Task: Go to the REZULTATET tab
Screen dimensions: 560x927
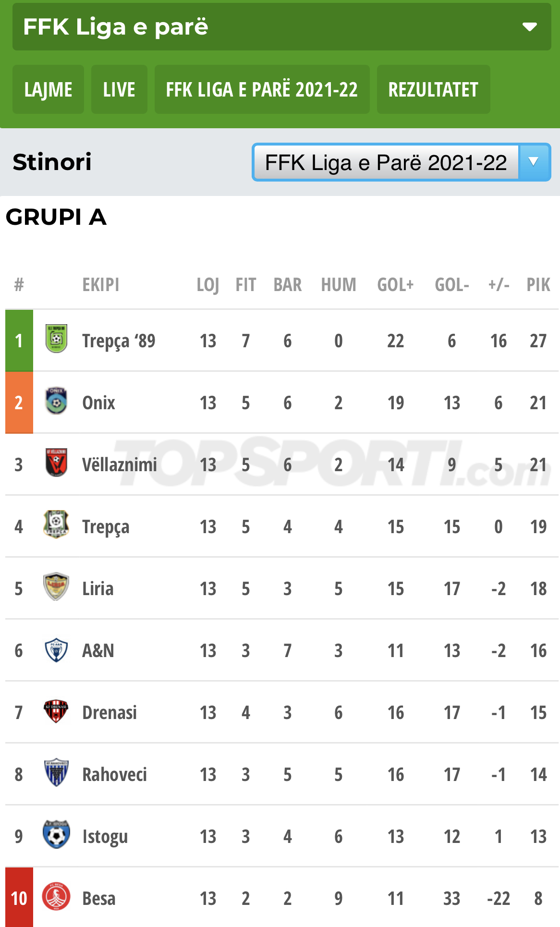Action: click(x=433, y=90)
